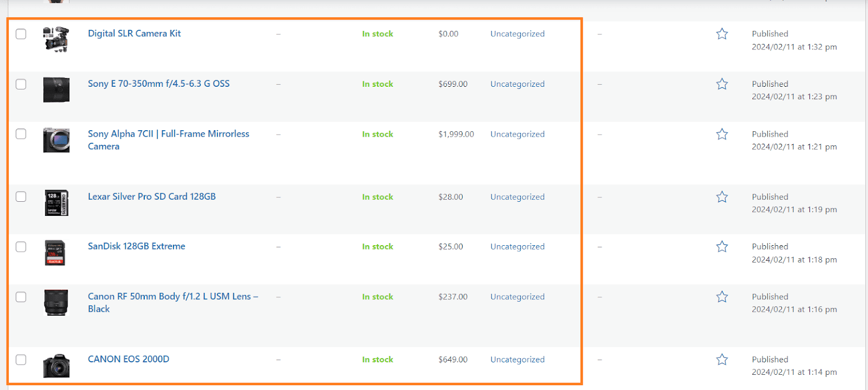Click the published date 2024/02/11 at 1:32 pm
Screen dimensions: 868x390
click(794, 47)
